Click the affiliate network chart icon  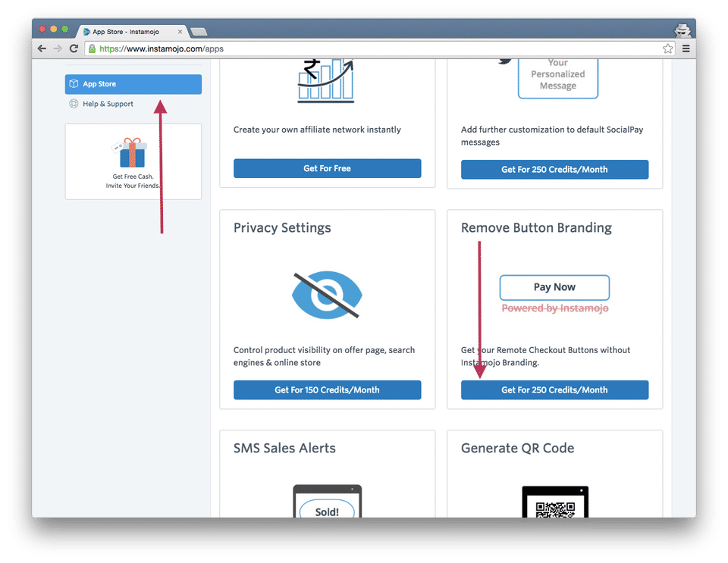pyautogui.click(x=326, y=80)
